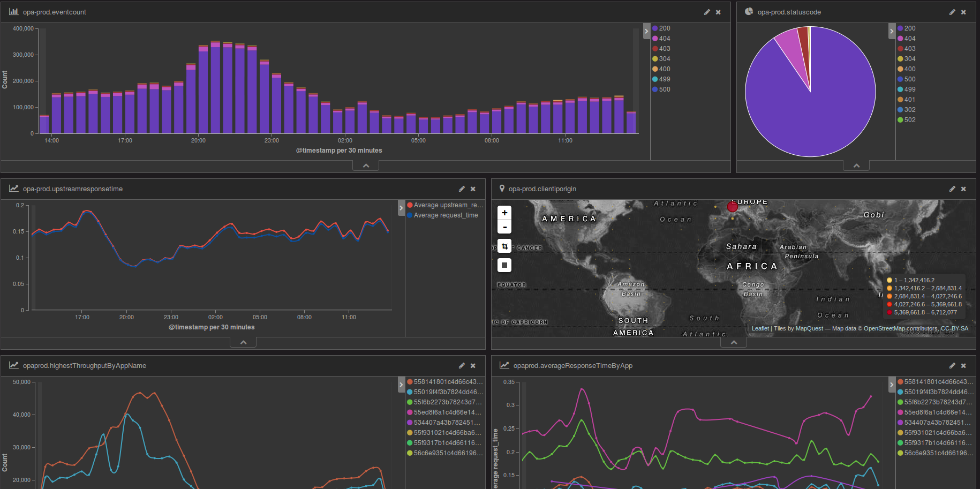This screenshot has width=980, height=489.
Task: Edit the opa-prod.upstreamresponsetime panel
Action: (x=462, y=189)
